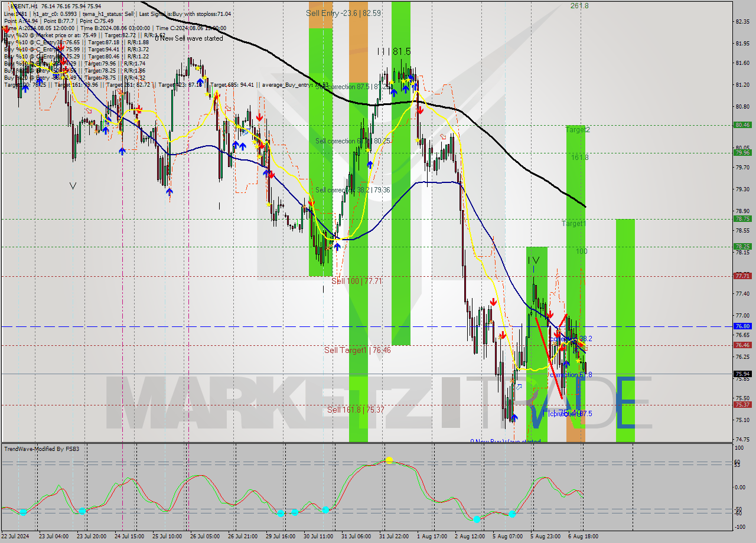The height and width of the screenshot is (543, 756).
Task: Select the '0 New Sell wave started' annotation
Action: pos(188,38)
